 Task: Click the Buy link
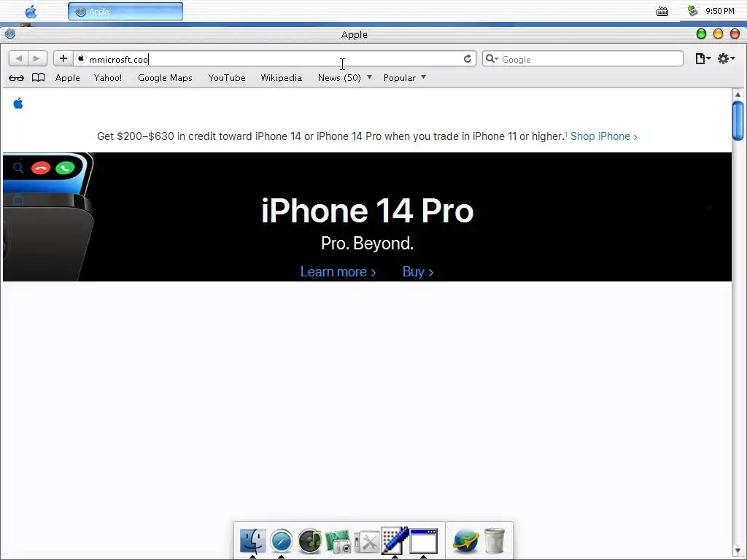(x=418, y=272)
